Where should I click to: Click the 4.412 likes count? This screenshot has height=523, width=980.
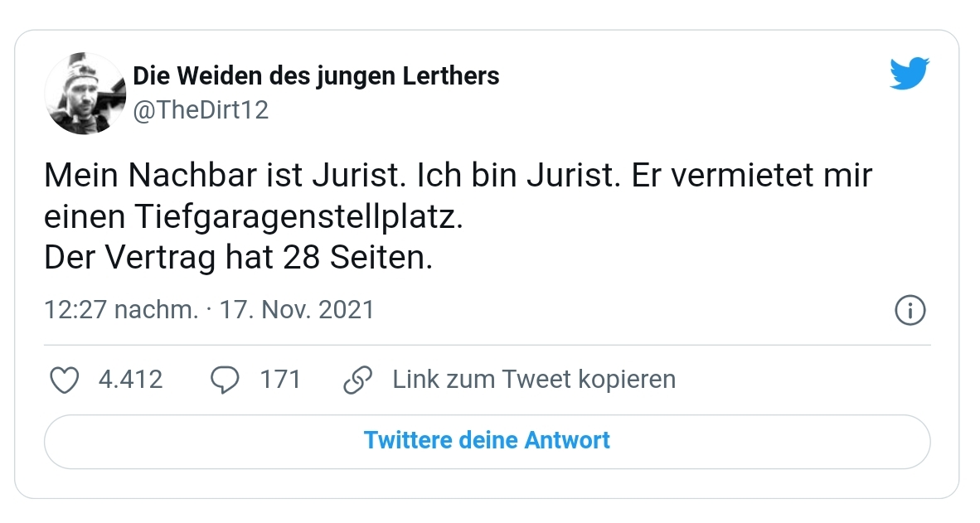[130, 380]
